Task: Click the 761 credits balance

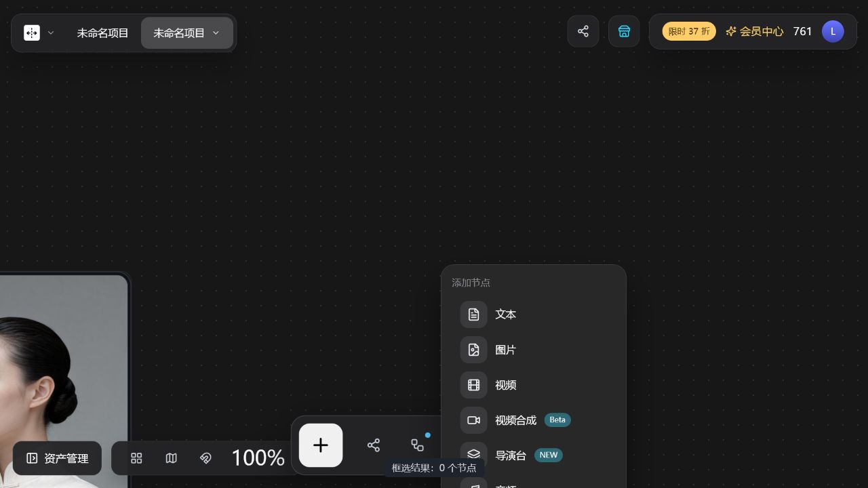Action: point(802,31)
